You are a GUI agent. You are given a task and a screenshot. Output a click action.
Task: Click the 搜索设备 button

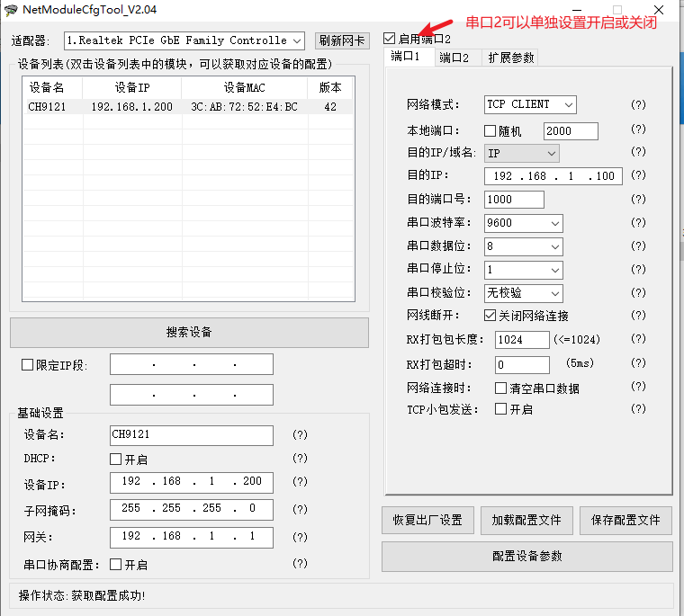[x=189, y=332]
